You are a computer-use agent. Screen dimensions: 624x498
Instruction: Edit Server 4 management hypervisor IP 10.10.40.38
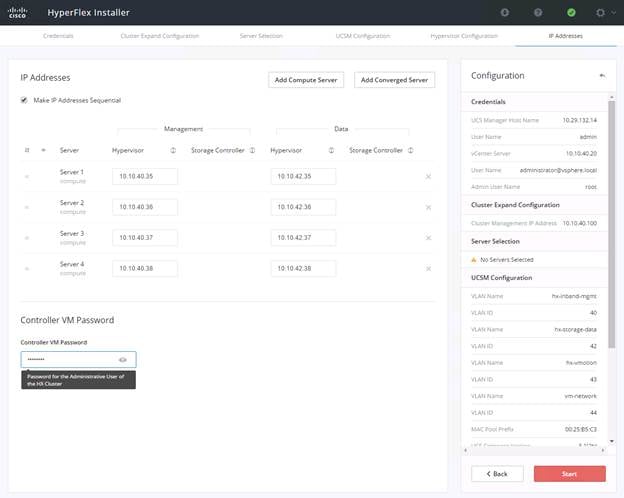click(x=145, y=268)
